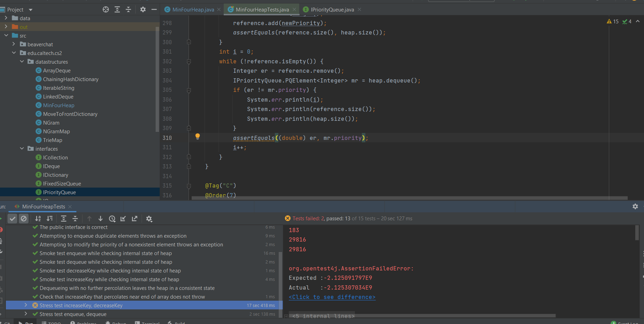Collapse the datastructures folder

(x=22, y=62)
